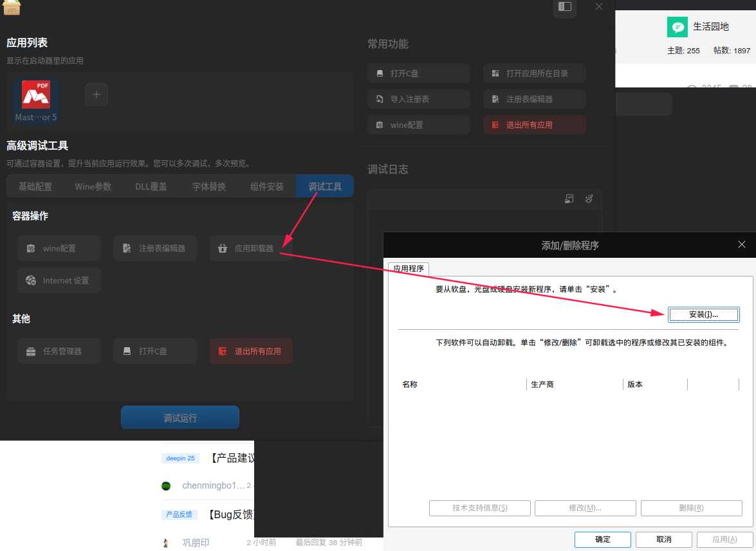Viewport: 756px width, 551px height.
Task: Select the DLL覆盖 tab
Action: (151, 186)
